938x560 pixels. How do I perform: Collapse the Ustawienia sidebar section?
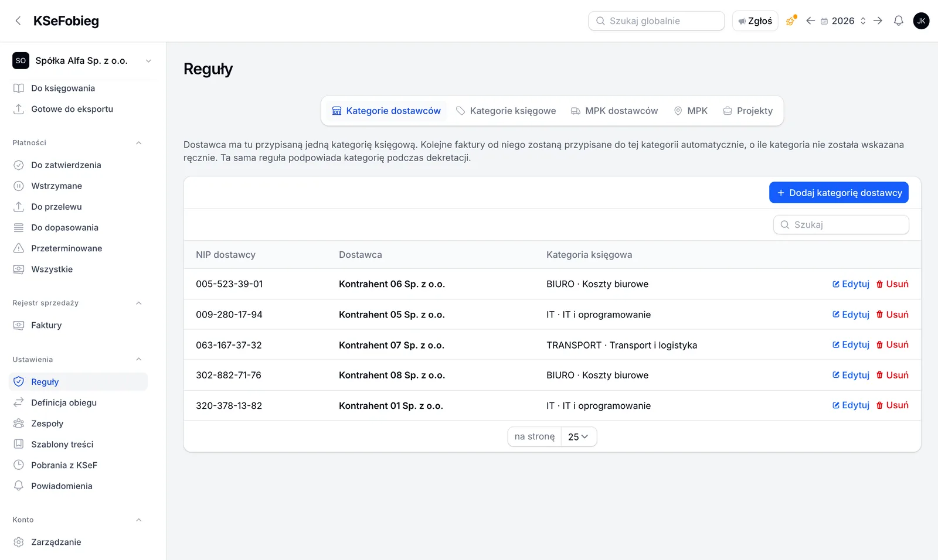click(x=139, y=360)
